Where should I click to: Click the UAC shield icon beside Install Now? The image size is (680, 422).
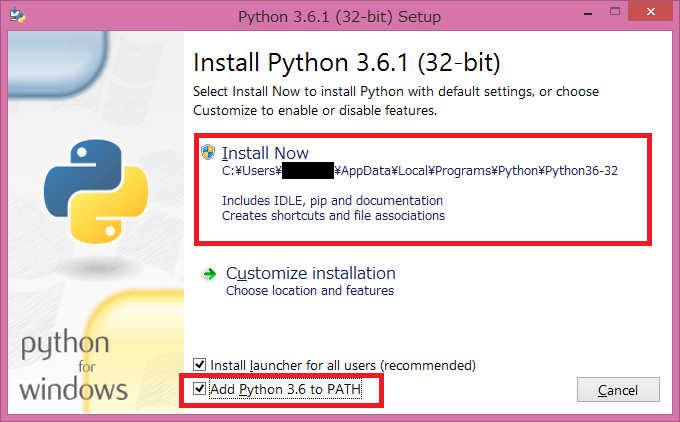click(208, 152)
